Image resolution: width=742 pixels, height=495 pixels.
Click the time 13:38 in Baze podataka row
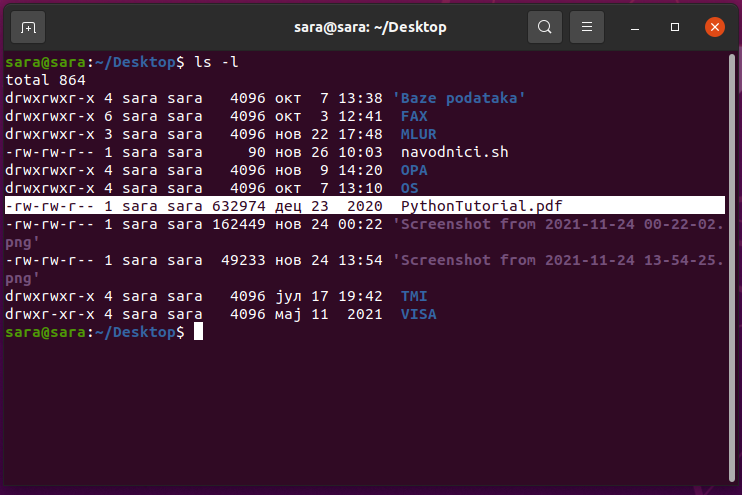coord(360,98)
